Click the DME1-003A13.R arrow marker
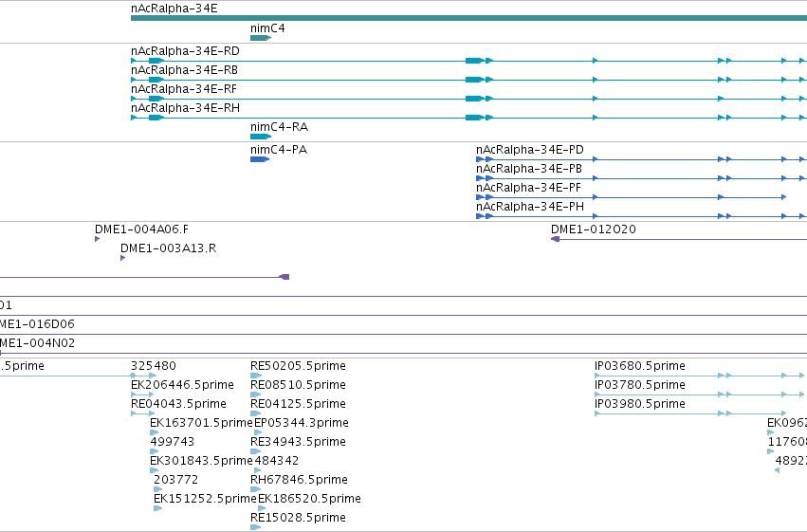Image resolution: width=807 pixels, height=532 pixels. [122, 258]
